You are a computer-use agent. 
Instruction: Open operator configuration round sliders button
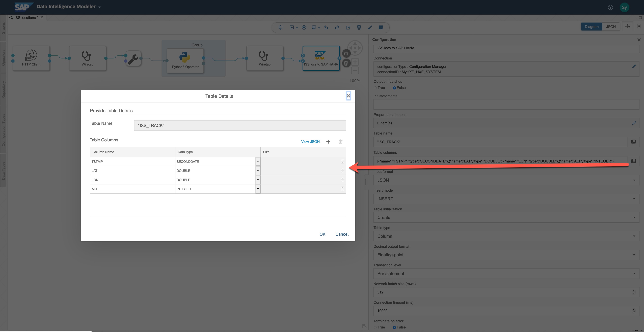(x=346, y=53)
